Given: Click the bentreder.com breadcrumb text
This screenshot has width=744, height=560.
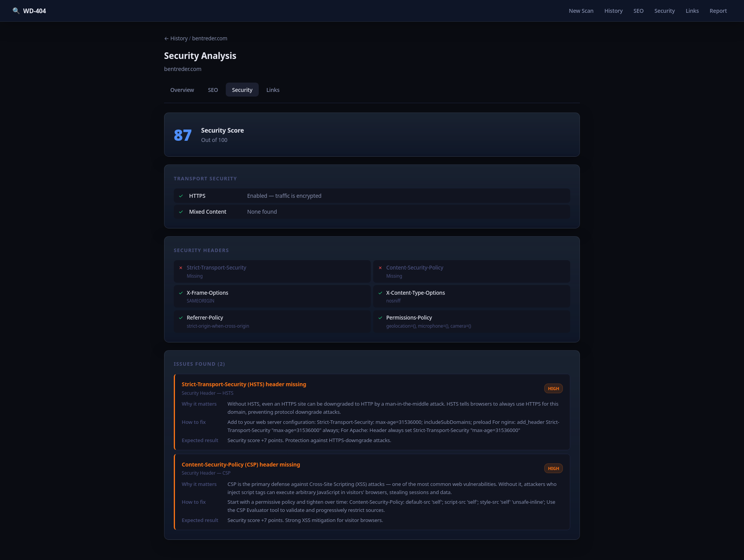Looking at the screenshot, I should (x=209, y=38).
